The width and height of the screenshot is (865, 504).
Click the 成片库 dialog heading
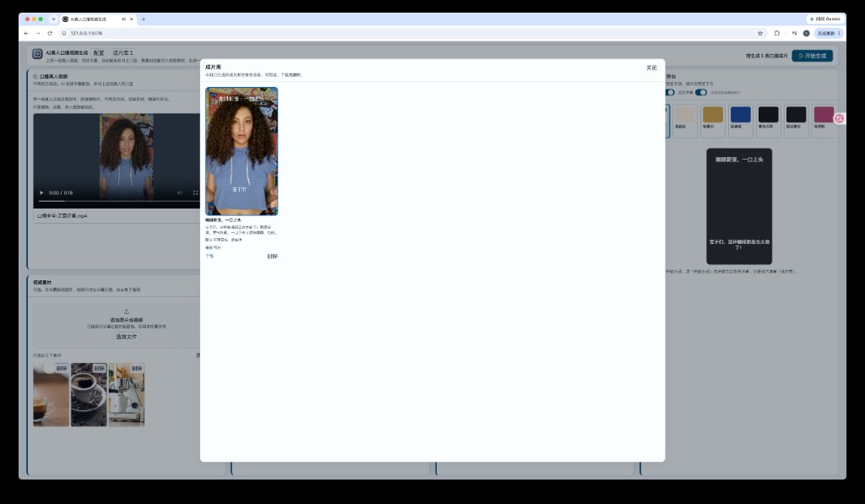[213, 67]
